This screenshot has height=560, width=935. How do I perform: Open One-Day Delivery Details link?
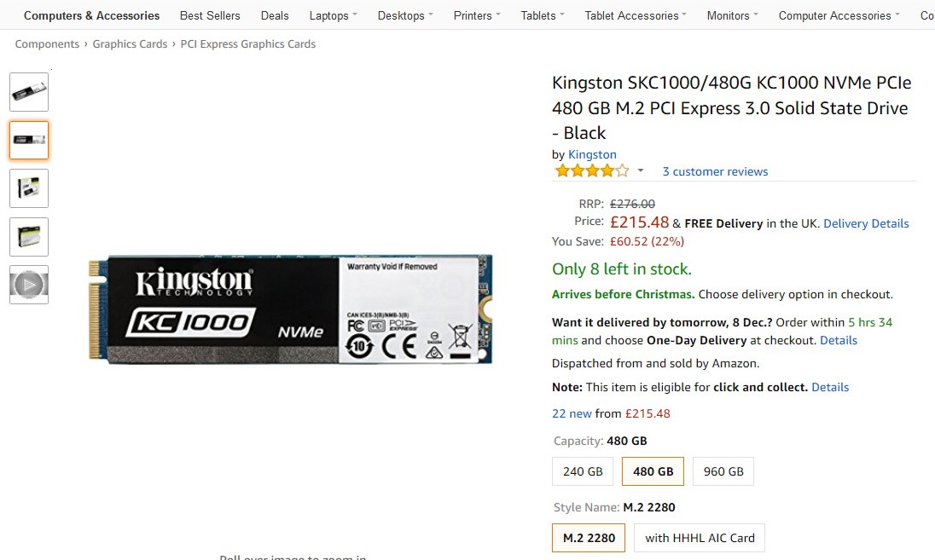click(839, 340)
